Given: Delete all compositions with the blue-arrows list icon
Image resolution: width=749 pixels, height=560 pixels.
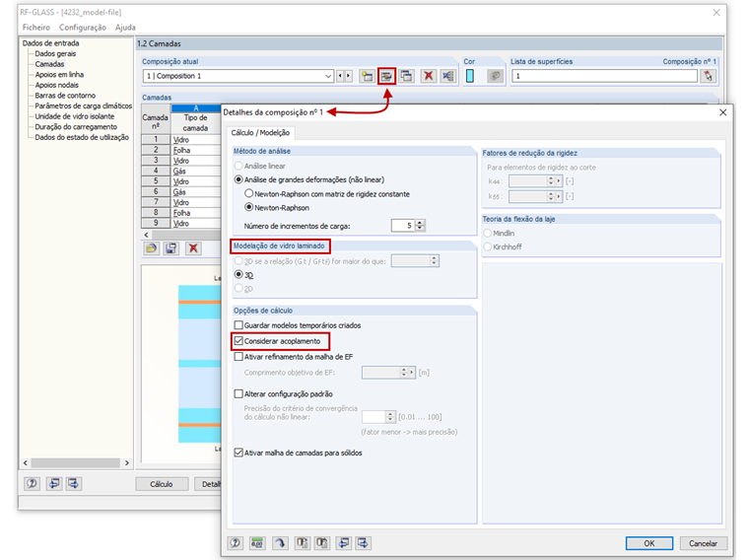Looking at the screenshot, I should (x=448, y=76).
